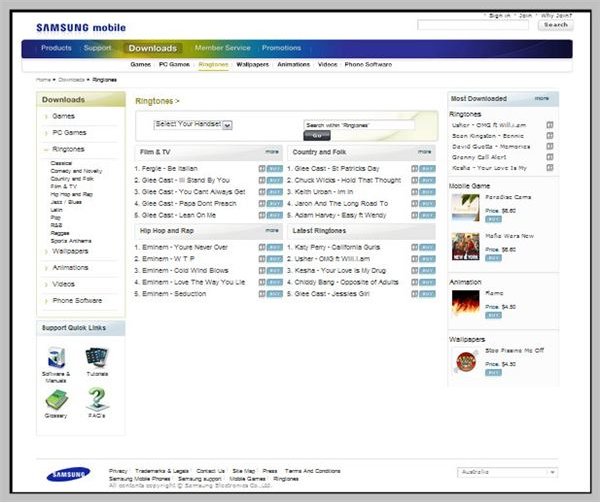Image resolution: width=600 pixels, height=503 pixels.
Task: Click the Sign in link
Action: point(499,16)
